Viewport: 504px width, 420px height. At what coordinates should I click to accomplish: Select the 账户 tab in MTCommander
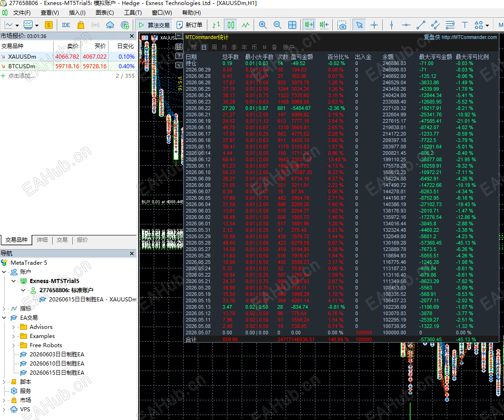tap(288, 48)
